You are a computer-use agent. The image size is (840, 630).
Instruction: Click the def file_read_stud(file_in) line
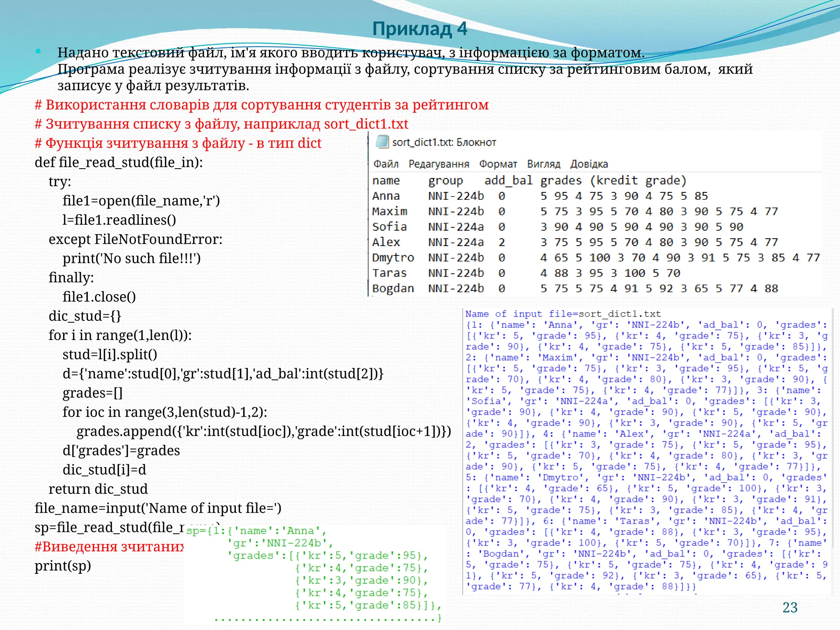tap(119, 162)
